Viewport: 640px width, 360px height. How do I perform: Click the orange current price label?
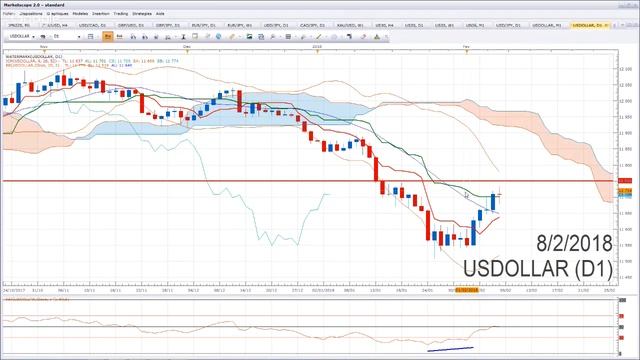click(625, 191)
